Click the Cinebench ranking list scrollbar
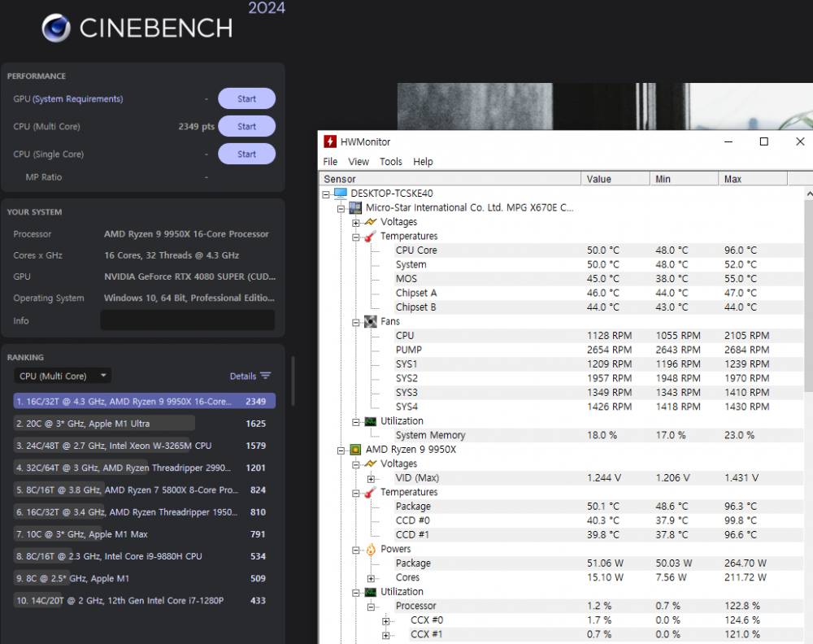Viewport: 813px width, 644px height. (x=293, y=381)
